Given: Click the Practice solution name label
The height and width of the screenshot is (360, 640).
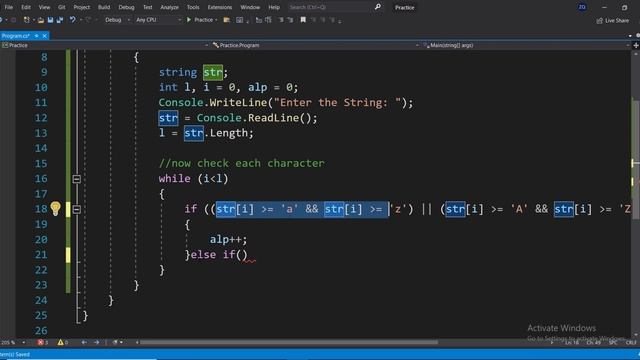Looking at the screenshot, I should tap(404, 7).
